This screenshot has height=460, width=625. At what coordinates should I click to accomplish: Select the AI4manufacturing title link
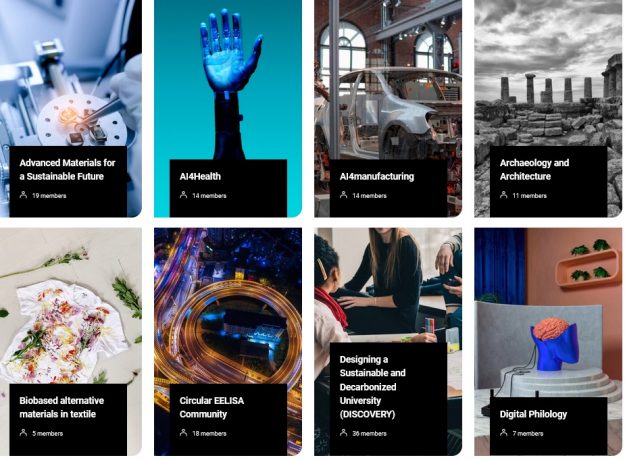(x=377, y=176)
